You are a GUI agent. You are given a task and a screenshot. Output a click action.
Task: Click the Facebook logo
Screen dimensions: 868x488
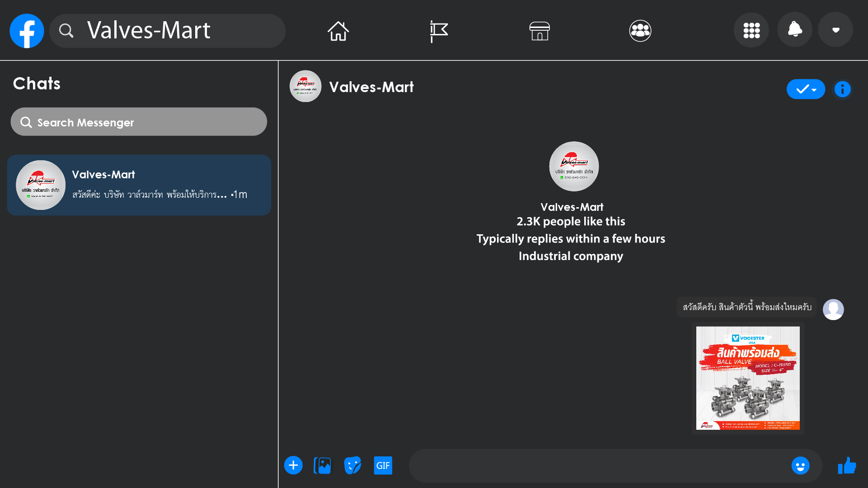pyautogui.click(x=27, y=31)
